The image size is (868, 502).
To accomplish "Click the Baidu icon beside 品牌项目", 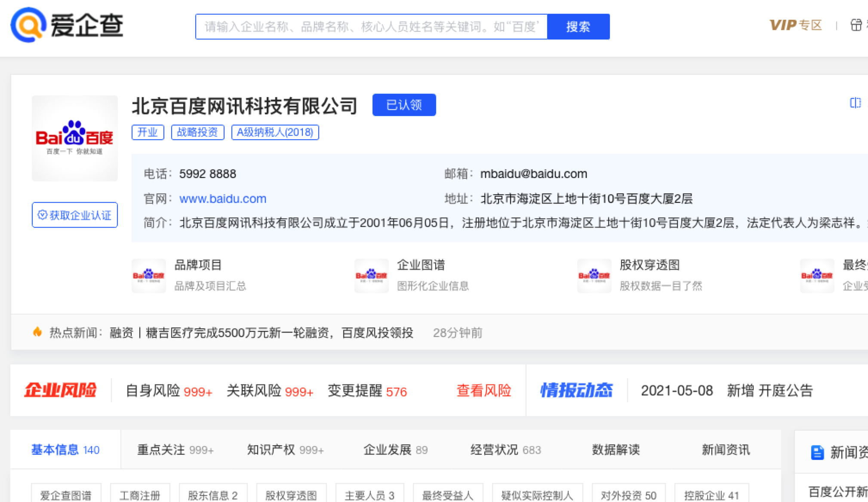I will click(149, 276).
